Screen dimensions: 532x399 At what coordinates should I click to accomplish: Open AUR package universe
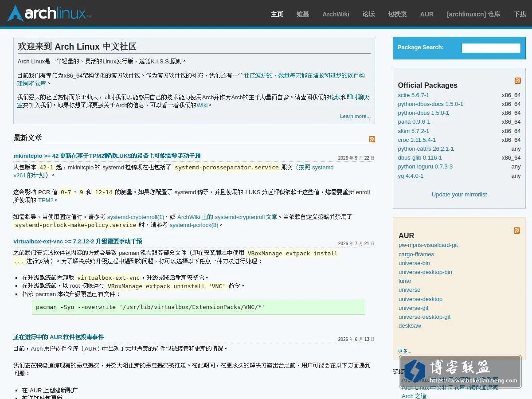[409, 290]
